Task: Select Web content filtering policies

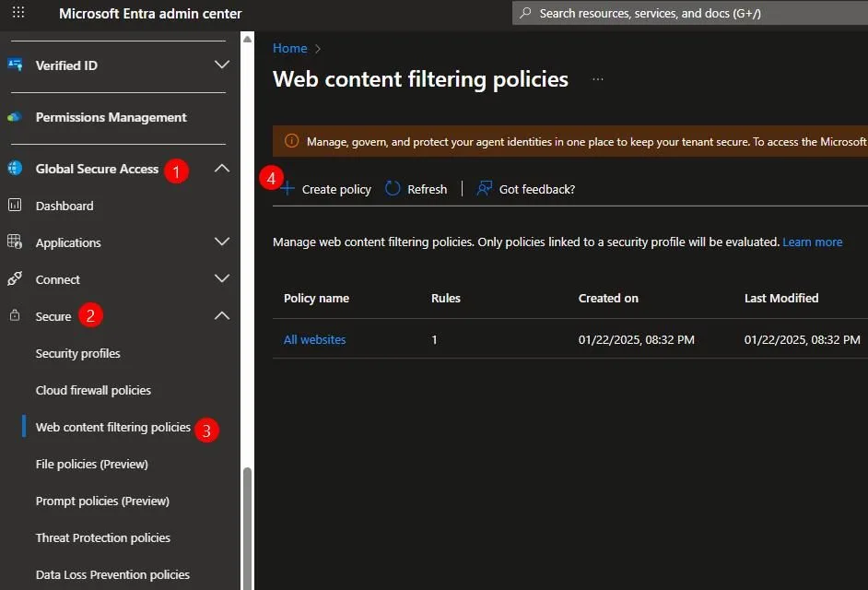Action: coord(113,427)
